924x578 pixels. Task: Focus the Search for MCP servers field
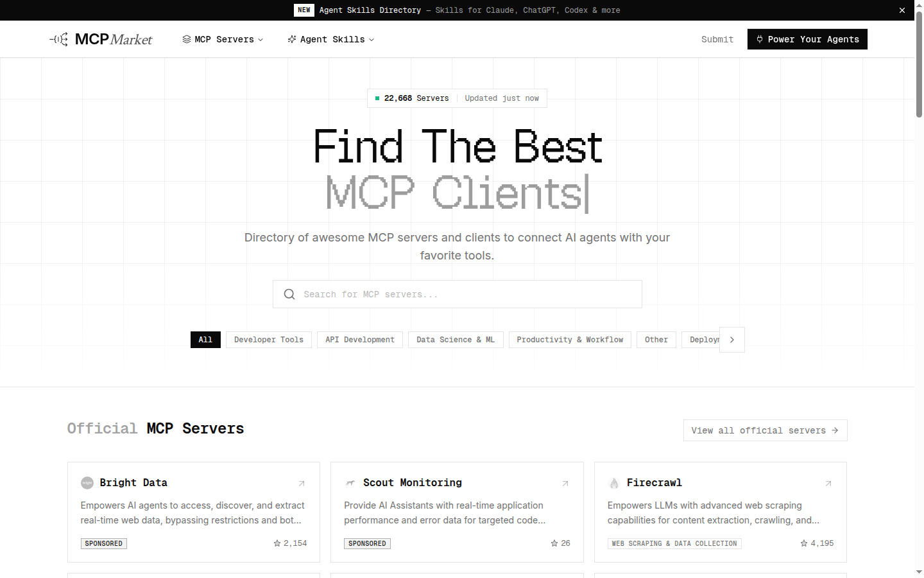tap(468, 294)
